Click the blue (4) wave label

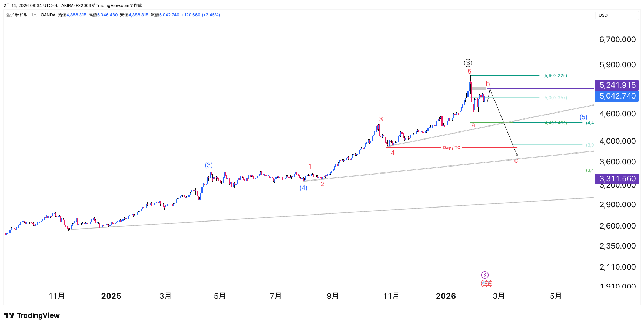click(x=304, y=188)
